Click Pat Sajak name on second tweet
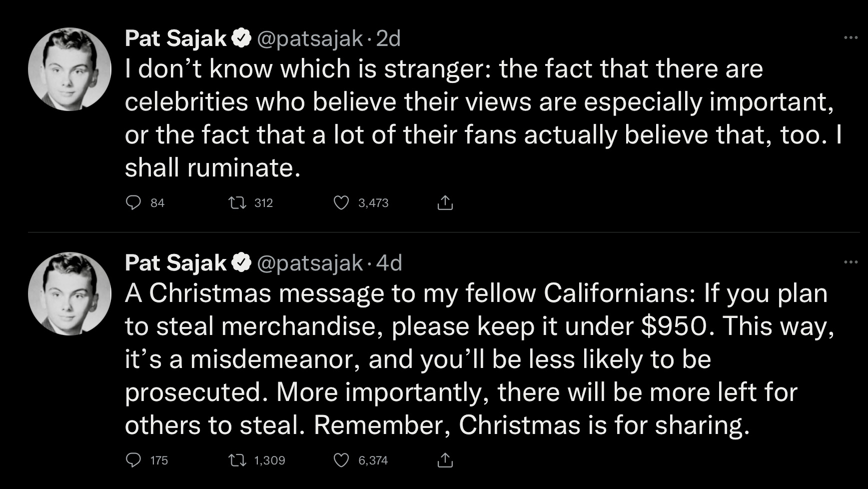Viewport: 868px width, 489px height. [175, 263]
